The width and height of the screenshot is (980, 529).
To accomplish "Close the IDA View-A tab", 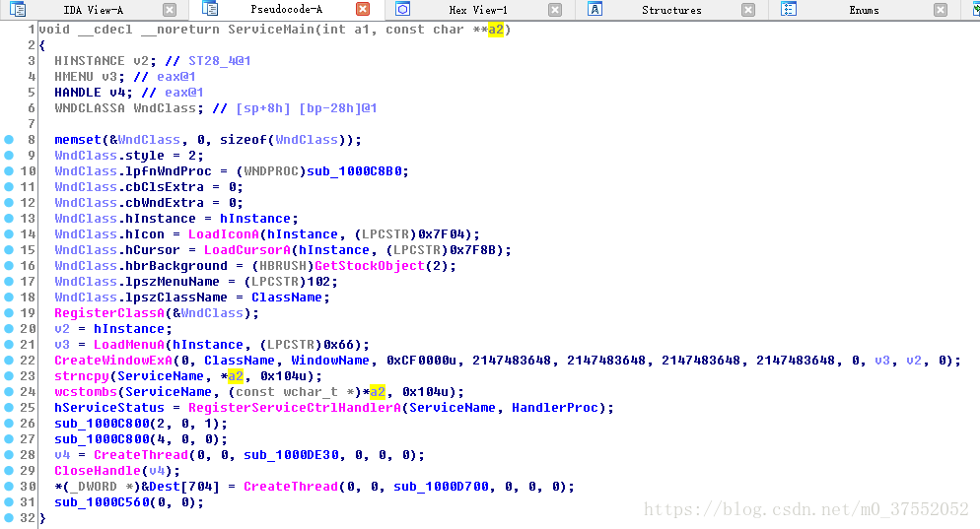I will point(170,10).
